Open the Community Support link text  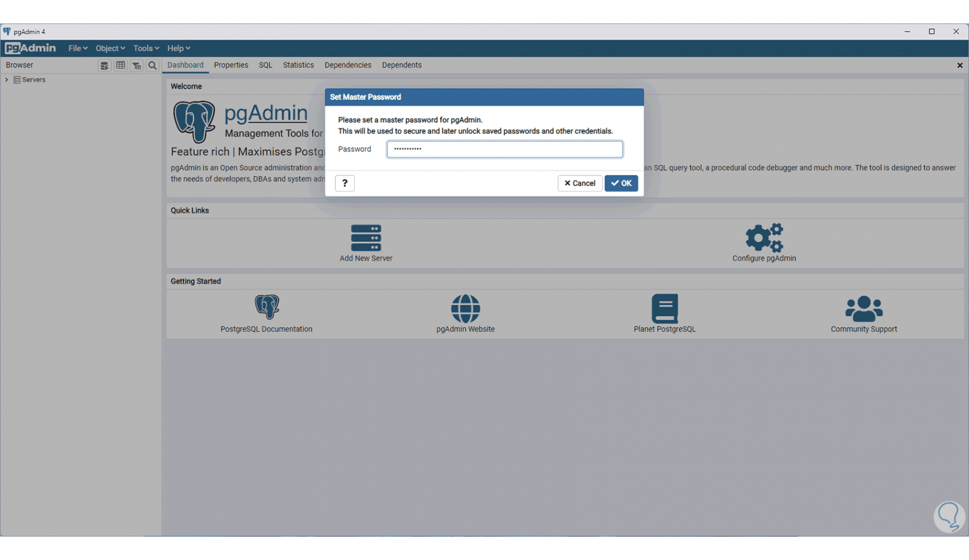coord(864,329)
